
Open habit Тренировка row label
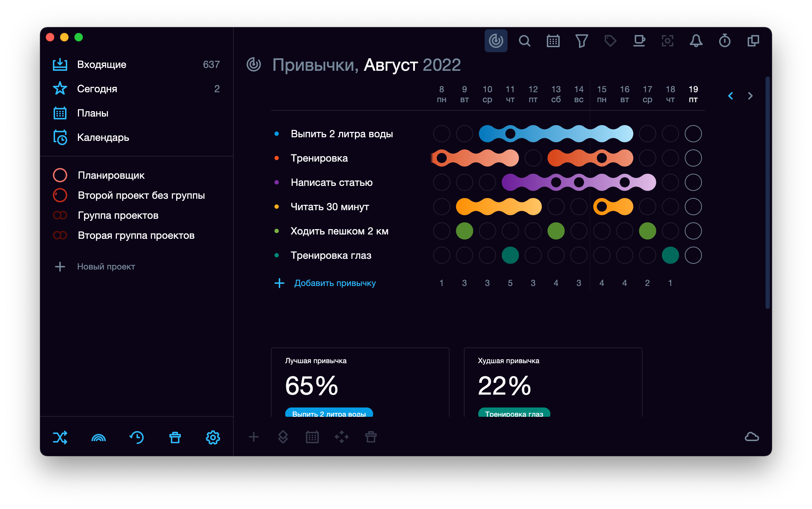click(x=319, y=158)
